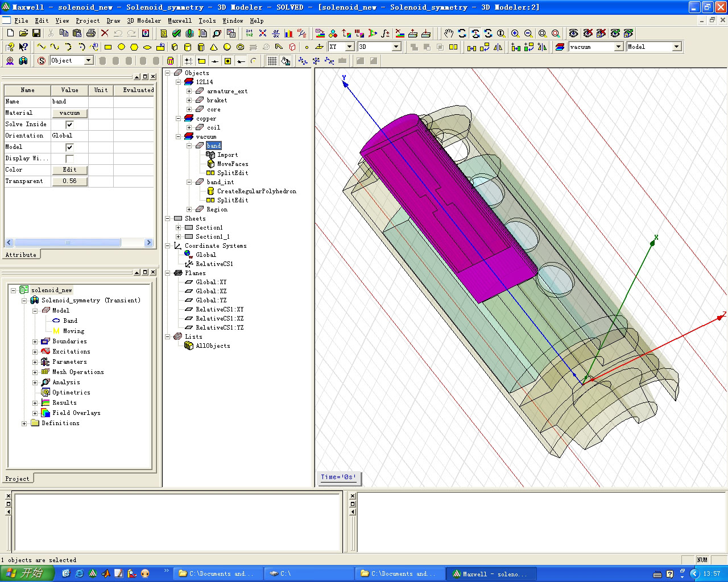728x582 pixels.
Task: Select the Draw Regular Polygon tool
Action: pos(134,47)
